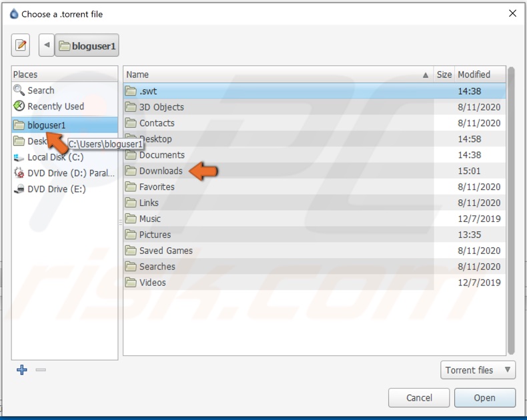
Task: Sort by the Name column header
Action: pyautogui.click(x=278, y=74)
